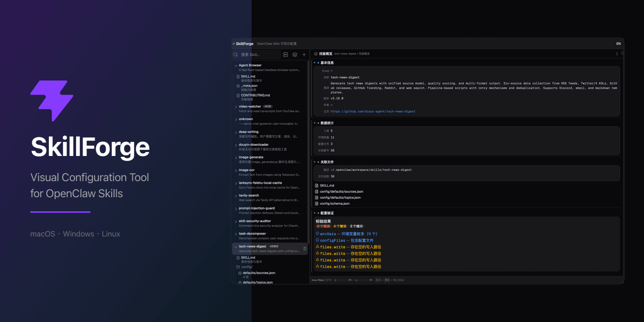Collapse the 基本信息 section

[315, 63]
